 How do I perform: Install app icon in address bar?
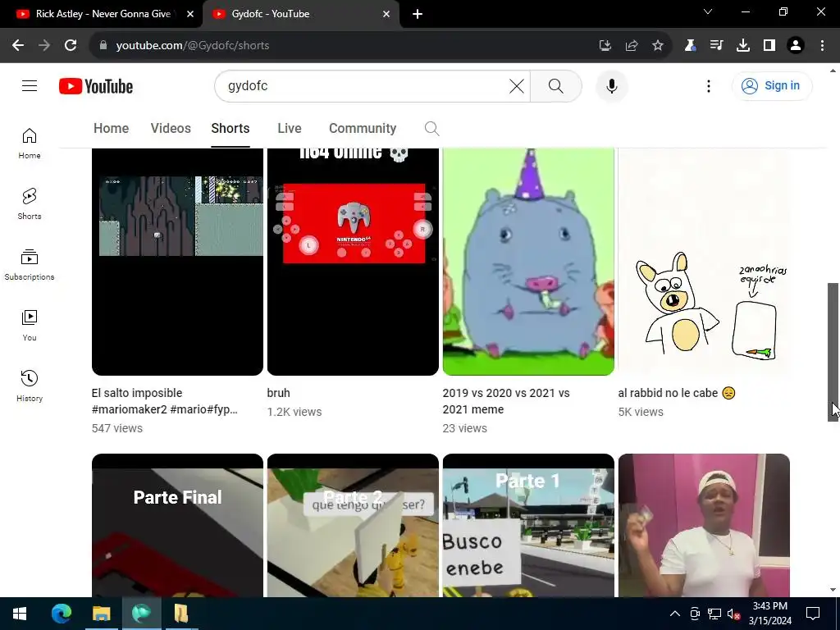pyautogui.click(x=605, y=46)
